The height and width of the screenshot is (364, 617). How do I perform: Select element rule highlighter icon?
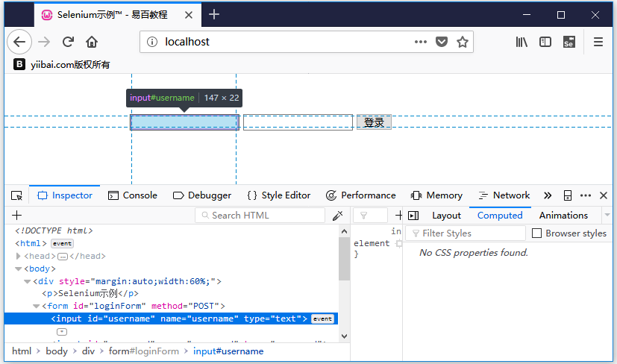(398, 244)
